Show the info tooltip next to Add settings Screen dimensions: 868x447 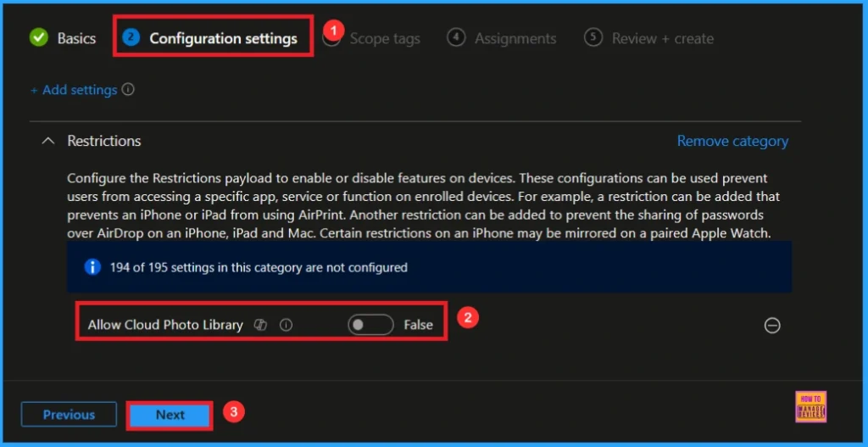128,89
